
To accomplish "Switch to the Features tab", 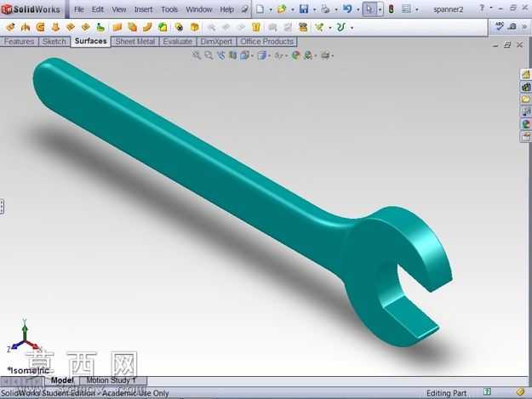I will 19,42.
